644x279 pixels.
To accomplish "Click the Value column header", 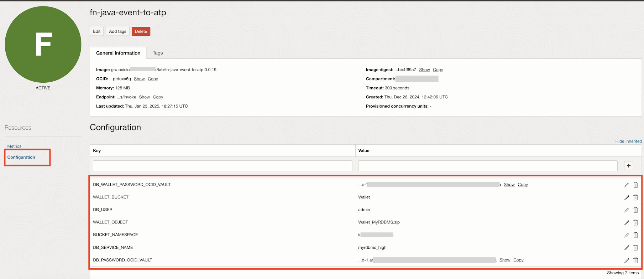I will tap(363, 151).
